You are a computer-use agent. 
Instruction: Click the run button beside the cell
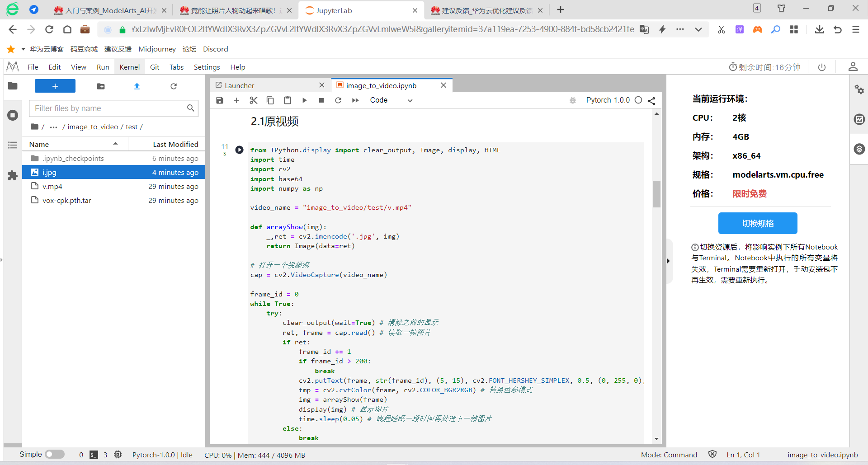(239, 150)
